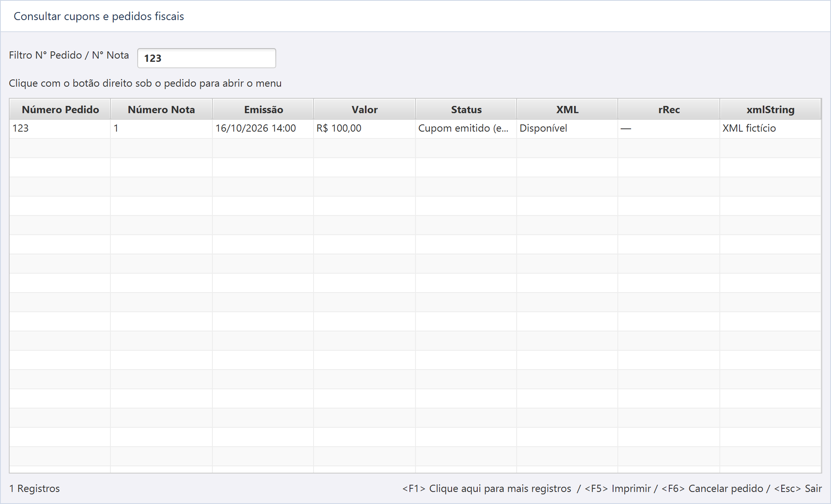
Task: Click the 1 Registros counter text
Action: 35,488
